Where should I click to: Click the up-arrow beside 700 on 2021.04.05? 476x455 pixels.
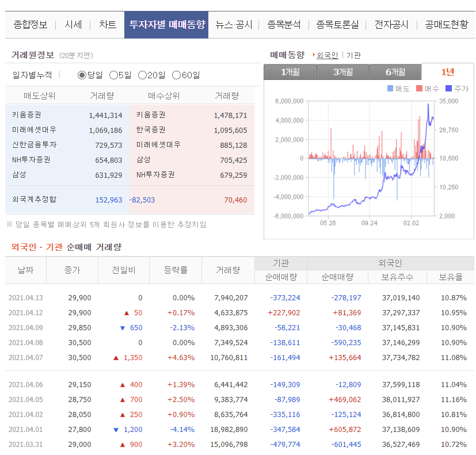(x=123, y=400)
